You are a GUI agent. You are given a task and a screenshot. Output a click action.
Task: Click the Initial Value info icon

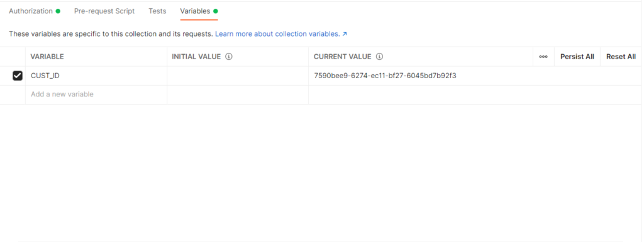229,56
